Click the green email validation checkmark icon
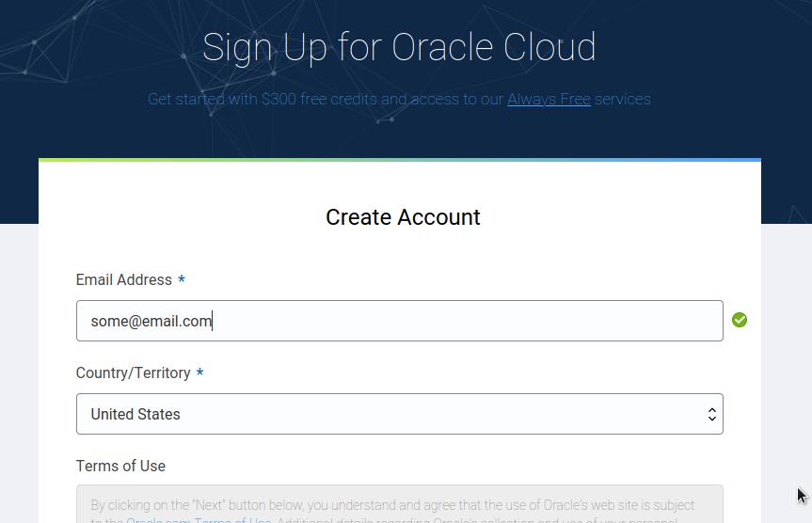Image resolution: width=812 pixels, height=523 pixels. click(x=739, y=320)
